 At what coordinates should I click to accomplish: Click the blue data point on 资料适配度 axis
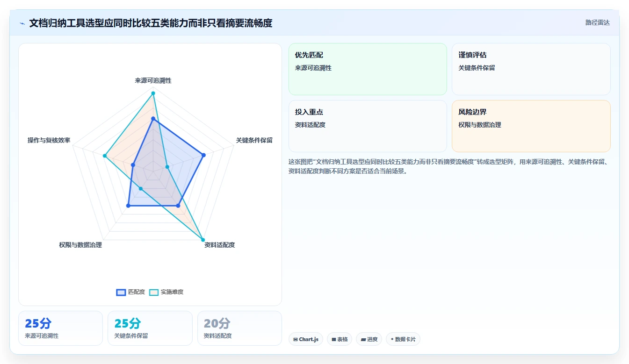click(178, 206)
